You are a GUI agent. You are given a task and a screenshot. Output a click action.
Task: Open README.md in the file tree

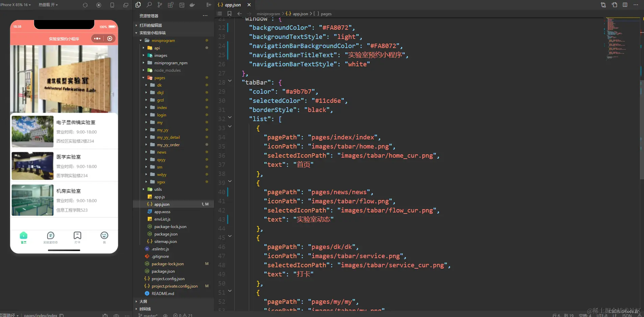coord(174,294)
